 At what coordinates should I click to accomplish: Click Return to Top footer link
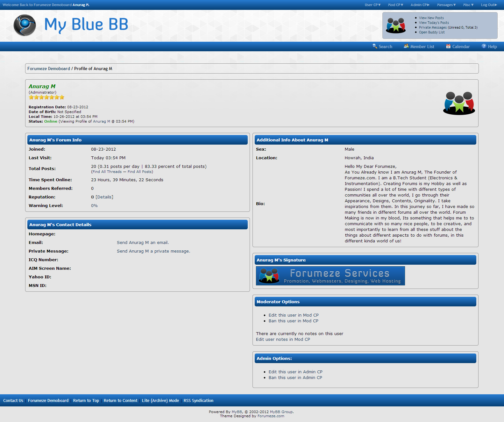tap(86, 401)
